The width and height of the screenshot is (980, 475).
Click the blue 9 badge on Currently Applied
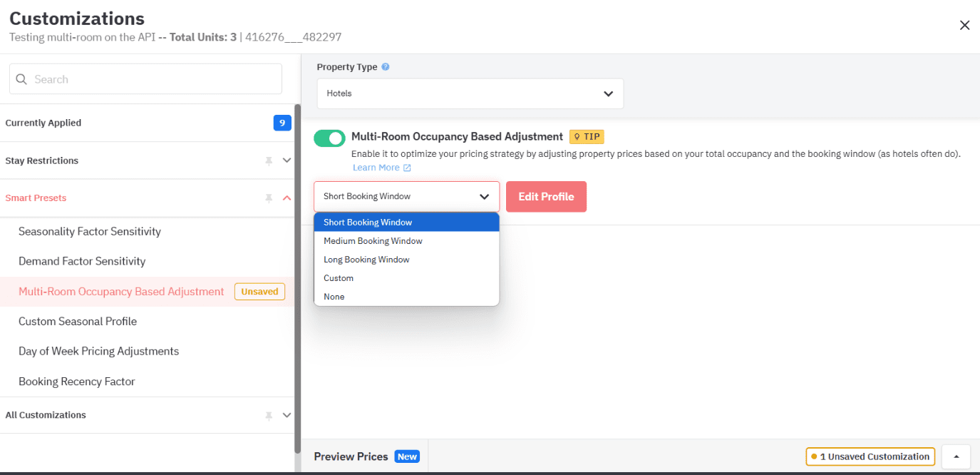click(x=282, y=123)
